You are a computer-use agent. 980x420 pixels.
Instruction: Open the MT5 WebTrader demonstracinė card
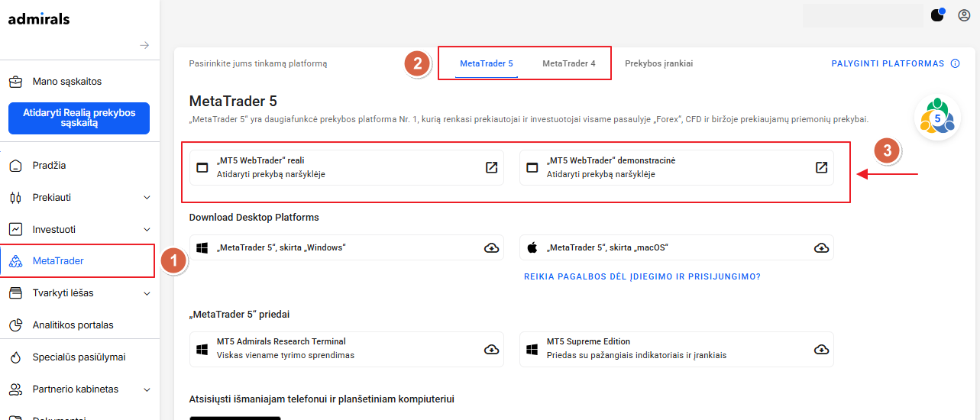click(x=677, y=168)
